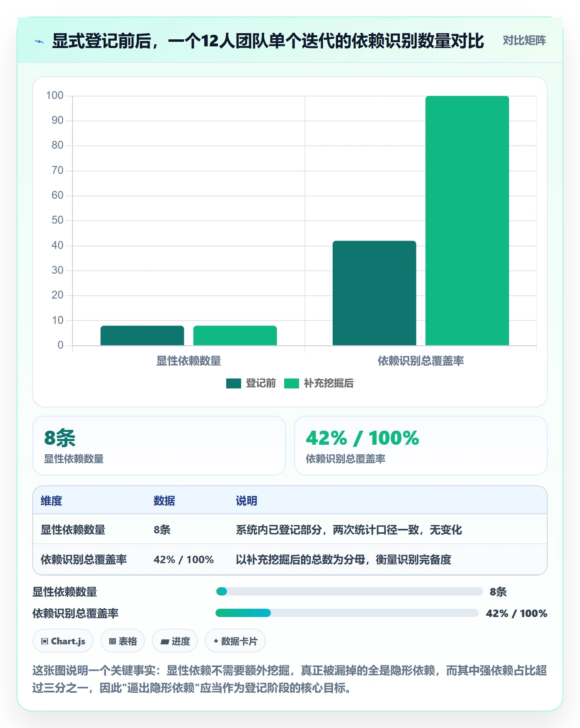This screenshot has height=728, width=580.
Task: Click the 说明 table column header
Action: pos(247,501)
